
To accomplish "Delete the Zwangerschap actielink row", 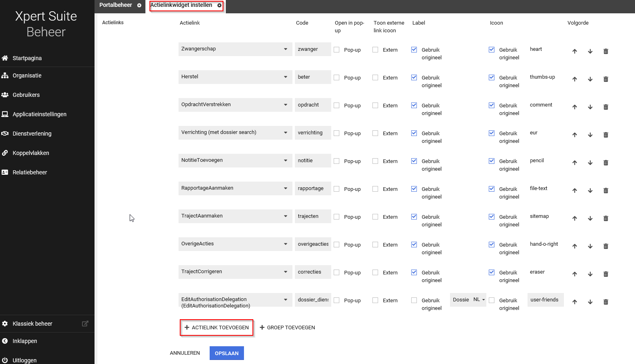I will tap(606, 51).
